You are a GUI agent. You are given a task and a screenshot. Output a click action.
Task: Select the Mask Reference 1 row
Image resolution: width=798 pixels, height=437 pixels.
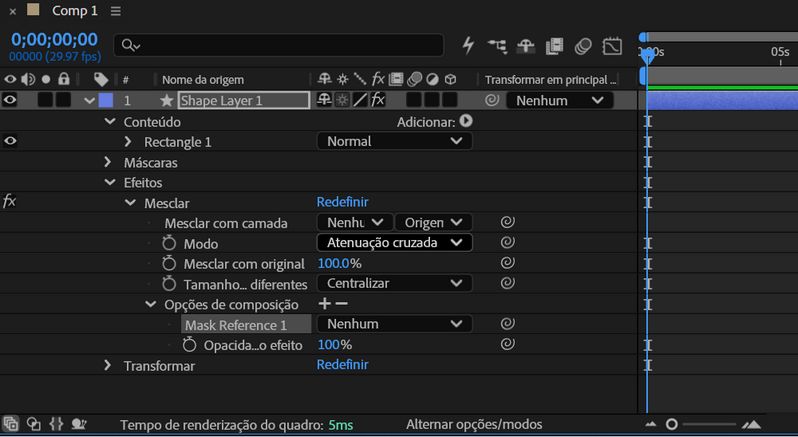pos(246,325)
